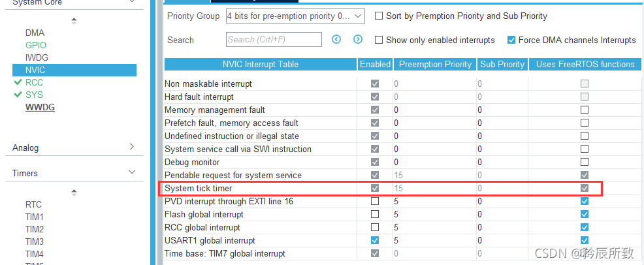The width and height of the screenshot is (644, 265).
Task: Sort by the Preemption Priority column header
Action: coord(435,64)
